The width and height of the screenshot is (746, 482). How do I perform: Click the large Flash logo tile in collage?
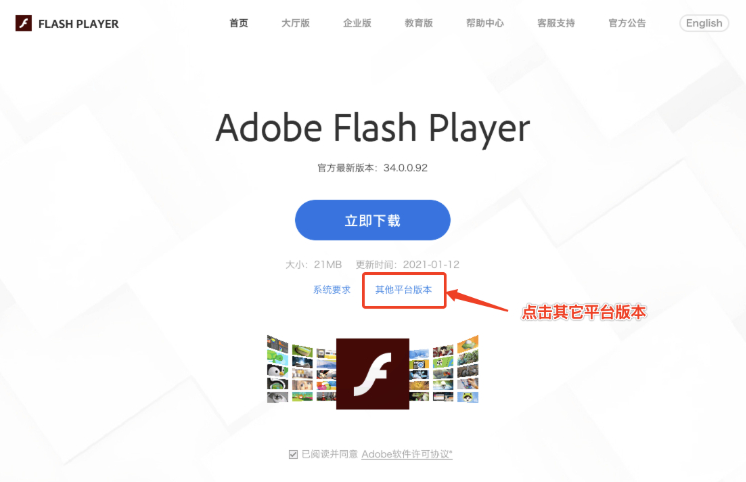(x=373, y=374)
